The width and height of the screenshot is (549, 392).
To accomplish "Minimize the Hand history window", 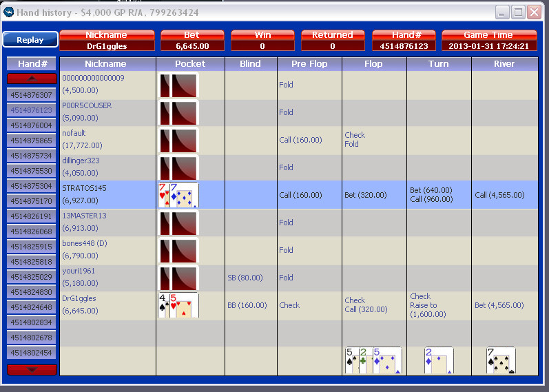I will 502,12.
